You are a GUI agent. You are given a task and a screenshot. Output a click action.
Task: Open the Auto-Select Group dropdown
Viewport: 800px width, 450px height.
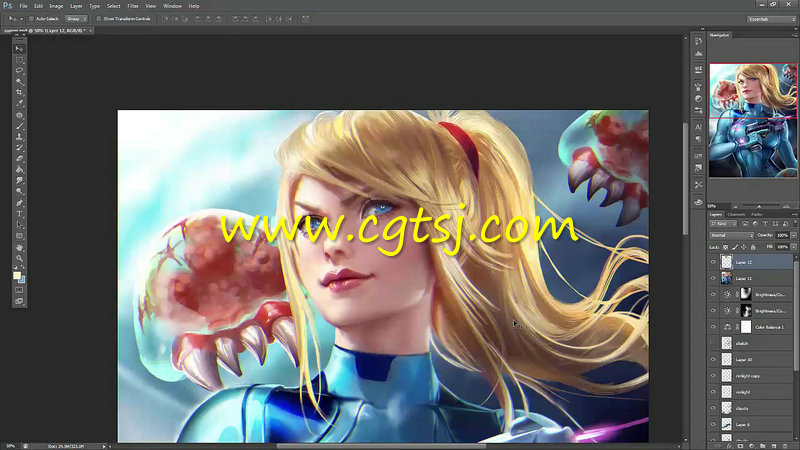(76, 19)
